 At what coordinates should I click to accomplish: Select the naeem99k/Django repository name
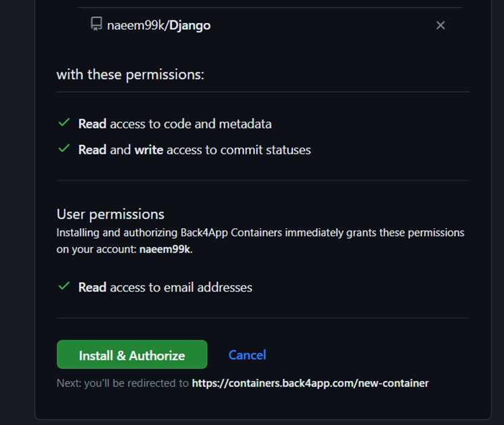pos(158,26)
